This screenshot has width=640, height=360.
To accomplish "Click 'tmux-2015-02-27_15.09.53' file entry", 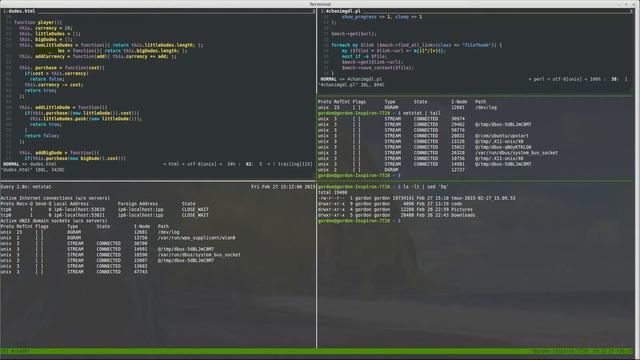I will [483, 198].
